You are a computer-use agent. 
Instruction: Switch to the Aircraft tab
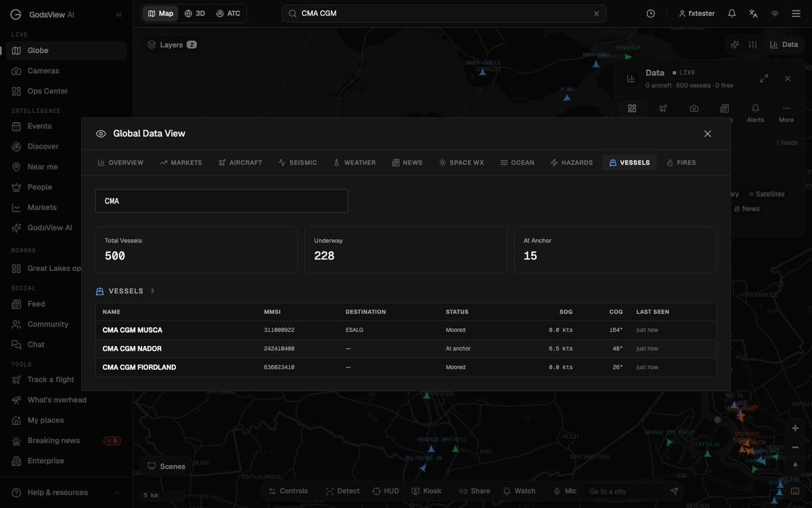[240, 163]
